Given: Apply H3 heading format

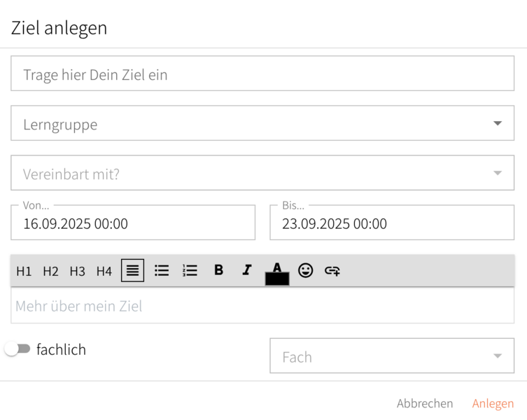Looking at the screenshot, I should click(77, 271).
